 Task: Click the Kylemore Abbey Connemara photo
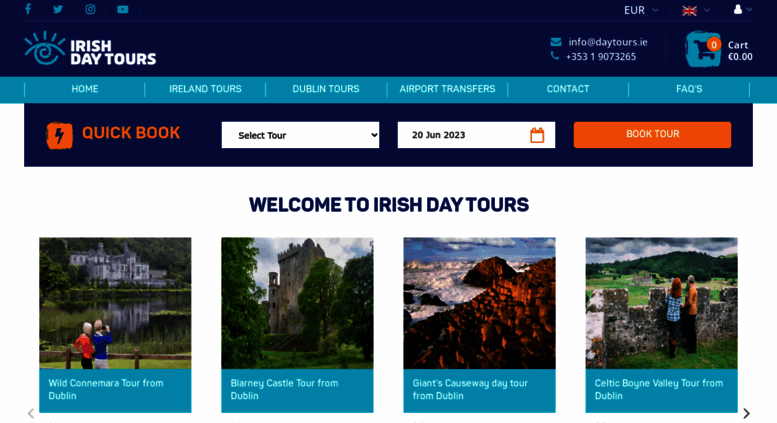(115, 303)
